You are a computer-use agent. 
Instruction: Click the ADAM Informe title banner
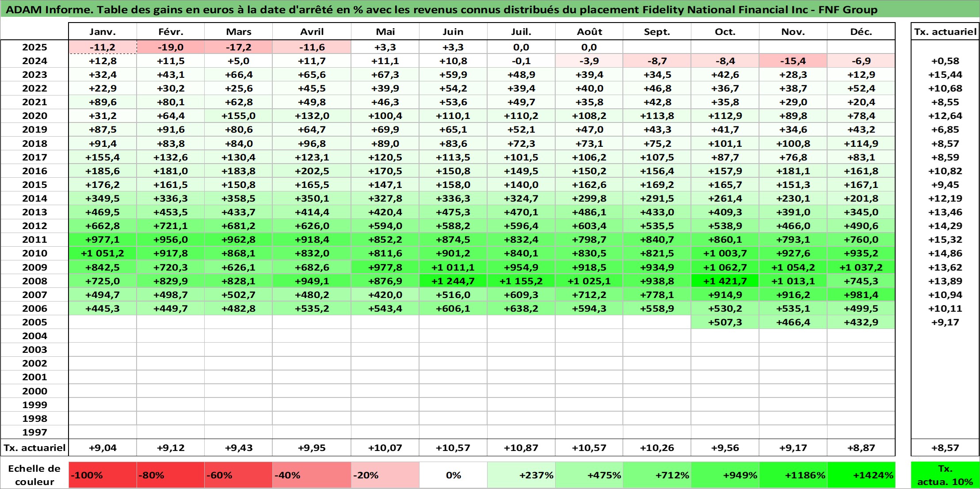tap(490, 9)
